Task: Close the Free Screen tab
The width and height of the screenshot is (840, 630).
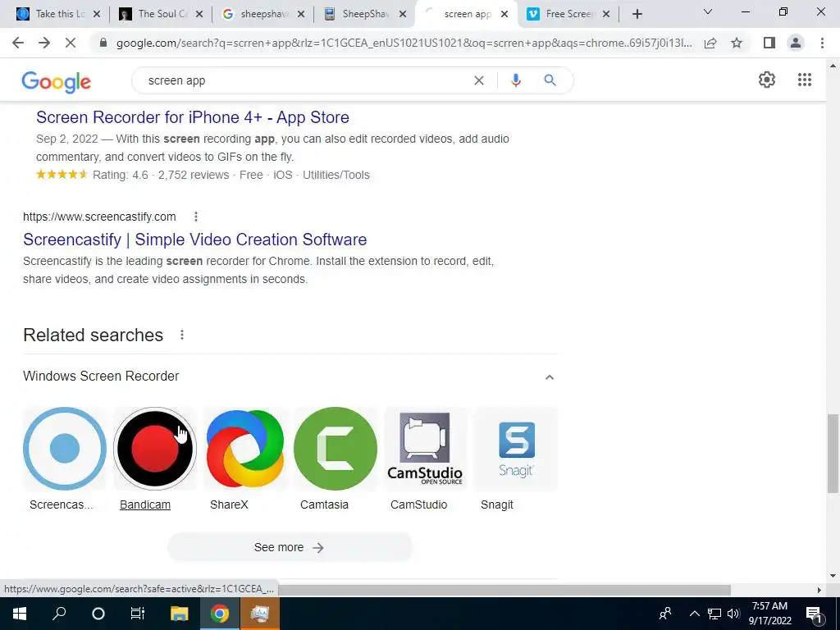Action: pos(606,15)
